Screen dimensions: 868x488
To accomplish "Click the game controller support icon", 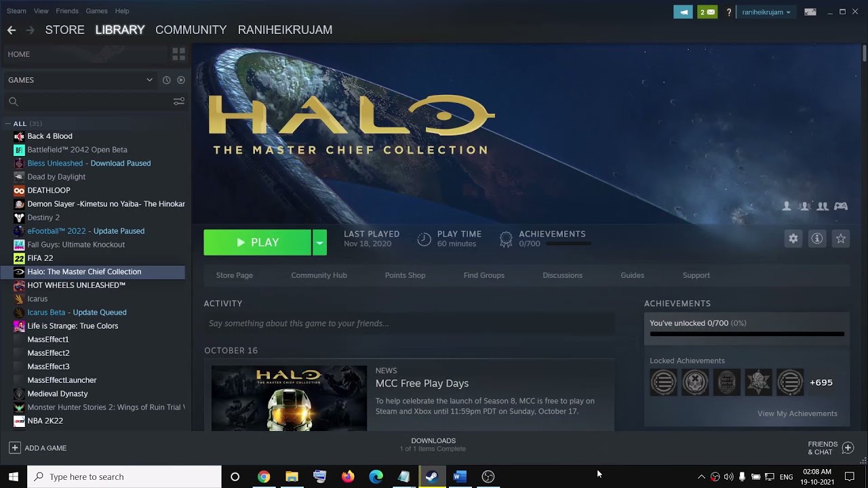I will [841, 206].
